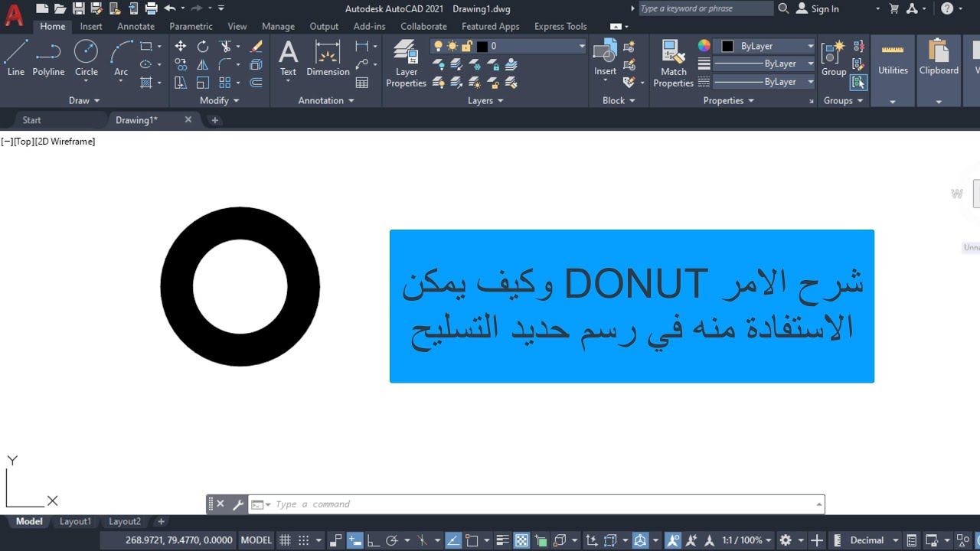Select the Polyline tool

(x=48, y=58)
